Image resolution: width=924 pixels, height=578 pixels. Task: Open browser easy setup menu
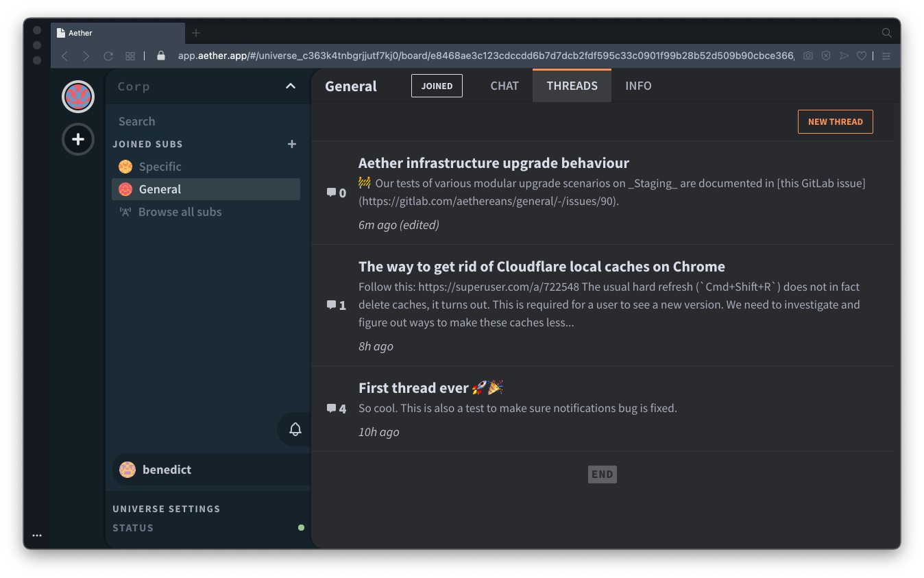(x=886, y=56)
